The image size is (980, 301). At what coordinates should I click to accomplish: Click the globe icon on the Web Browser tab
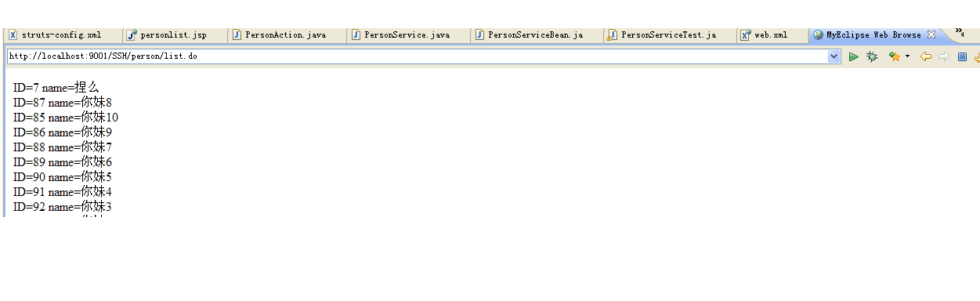point(818,35)
